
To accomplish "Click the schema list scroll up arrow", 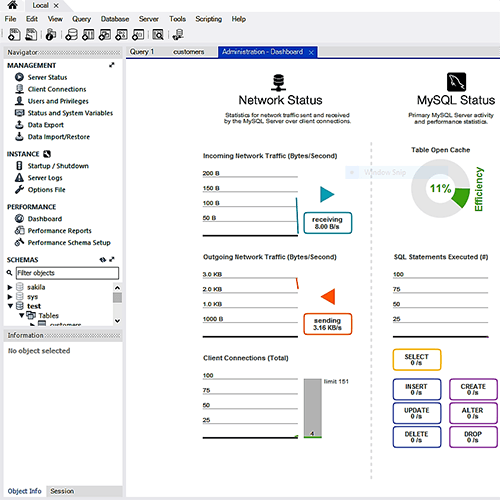I will click(x=117, y=287).
